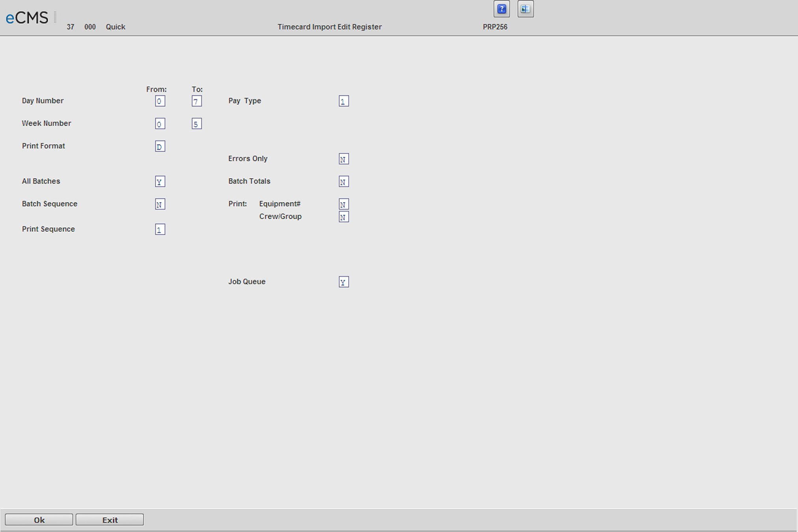Focus the Week Number To field
The height and width of the screenshot is (532, 798).
pos(197,124)
